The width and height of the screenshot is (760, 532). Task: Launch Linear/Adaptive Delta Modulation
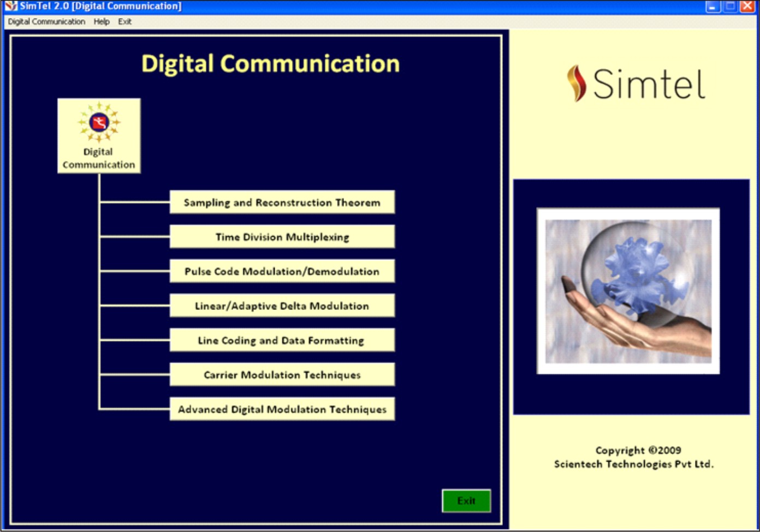[x=282, y=306]
